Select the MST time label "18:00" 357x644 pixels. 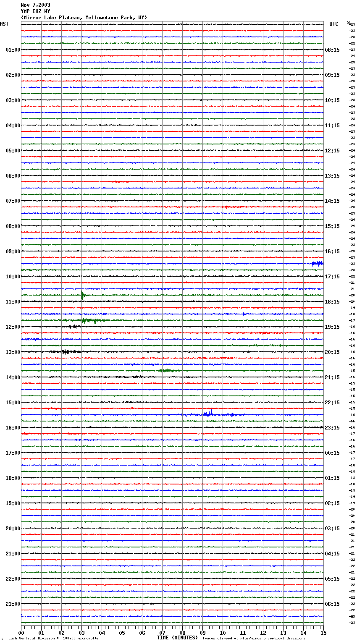click(x=13, y=478)
